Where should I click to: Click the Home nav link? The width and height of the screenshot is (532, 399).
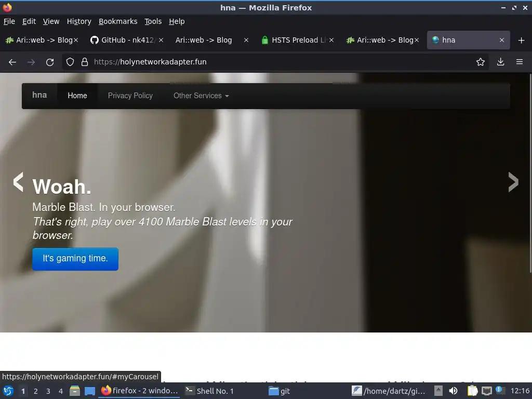point(77,96)
